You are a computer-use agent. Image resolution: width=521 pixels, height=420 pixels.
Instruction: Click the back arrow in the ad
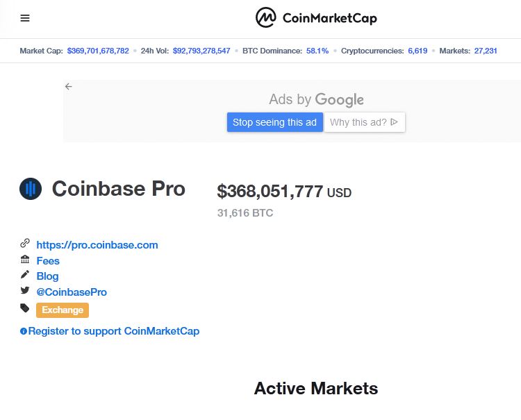coord(68,87)
